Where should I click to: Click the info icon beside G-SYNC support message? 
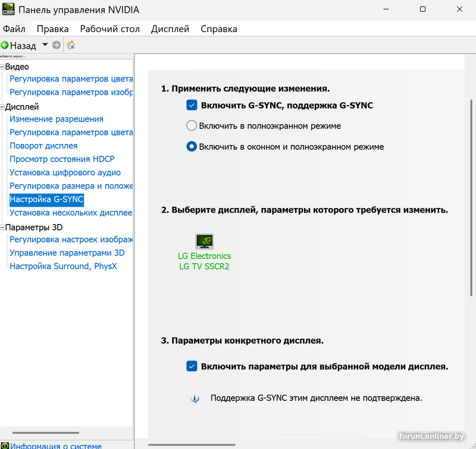click(195, 398)
